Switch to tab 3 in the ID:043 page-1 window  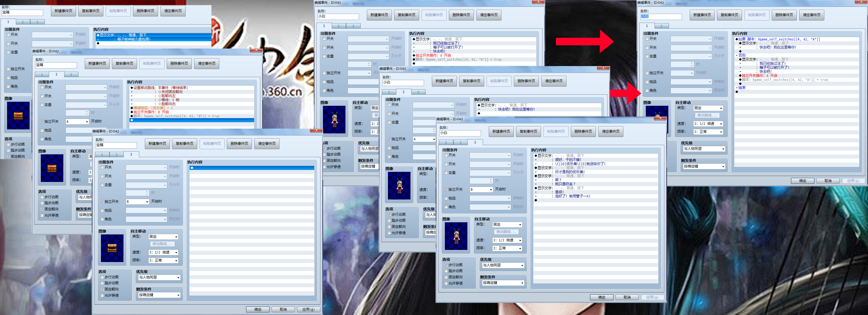pos(353,26)
